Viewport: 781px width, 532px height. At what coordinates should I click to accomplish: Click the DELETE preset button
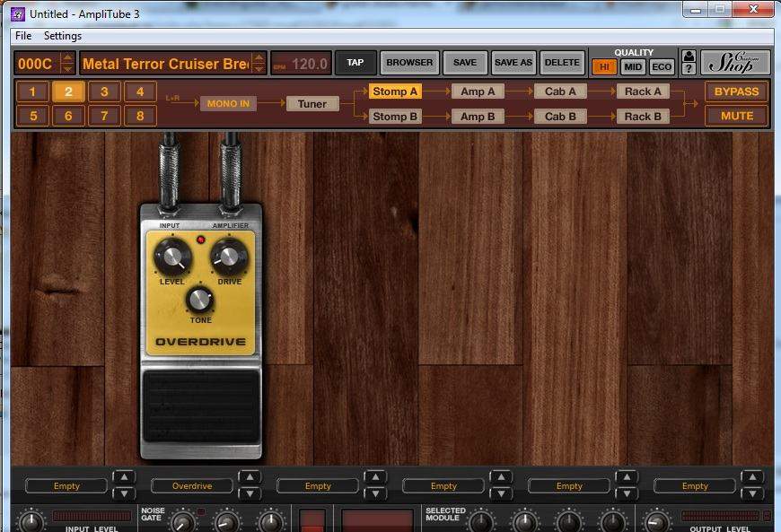click(562, 63)
